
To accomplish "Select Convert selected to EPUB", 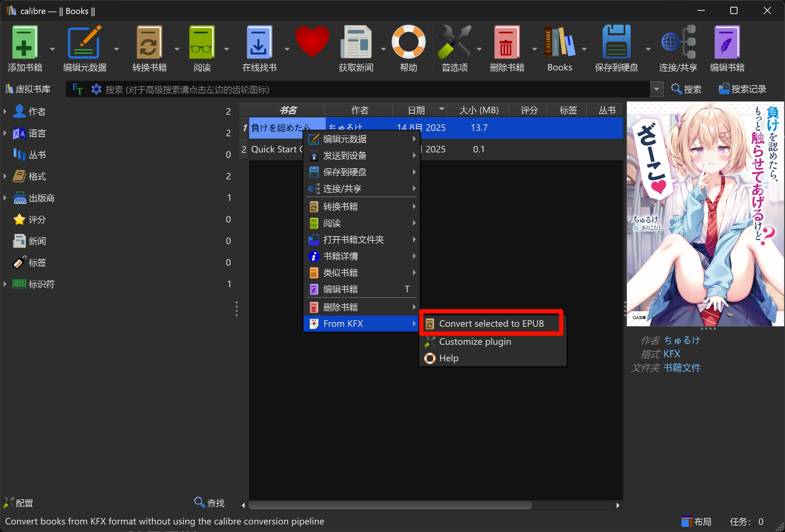I will 491,324.
